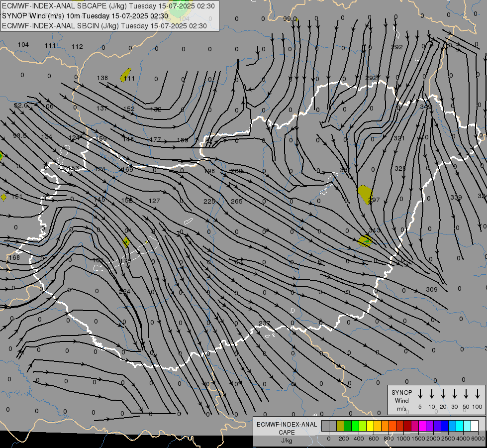
Task: Click the map value 106
Action: click(48, 106)
